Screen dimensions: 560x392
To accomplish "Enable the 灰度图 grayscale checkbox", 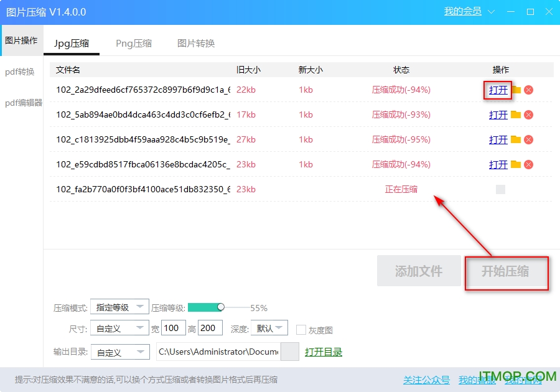I will click(x=301, y=330).
